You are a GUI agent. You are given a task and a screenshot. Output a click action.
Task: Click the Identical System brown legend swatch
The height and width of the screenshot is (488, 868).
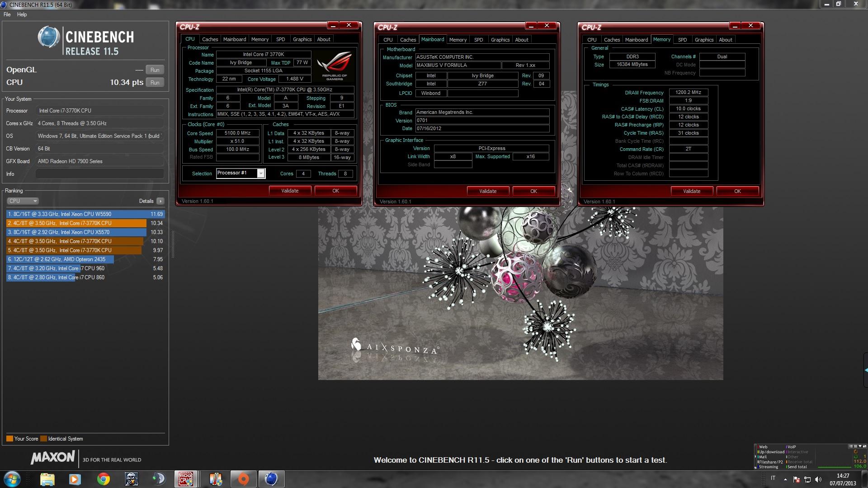(43, 439)
